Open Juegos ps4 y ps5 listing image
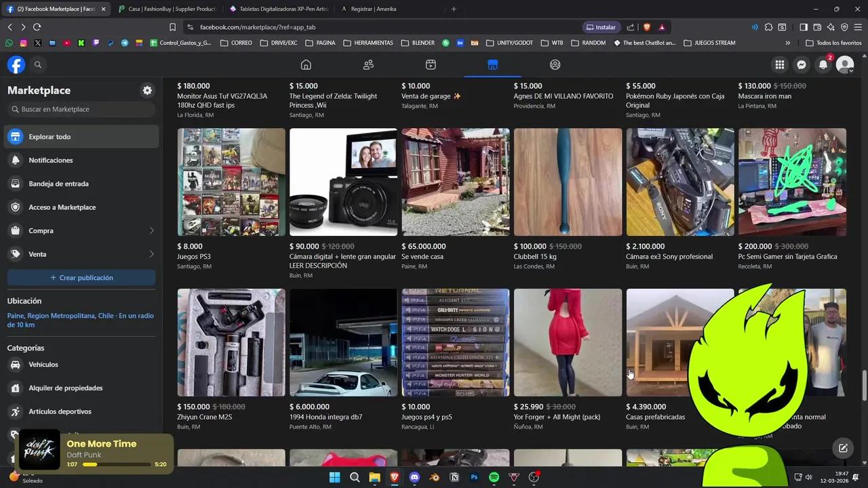 [x=456, y=342]
